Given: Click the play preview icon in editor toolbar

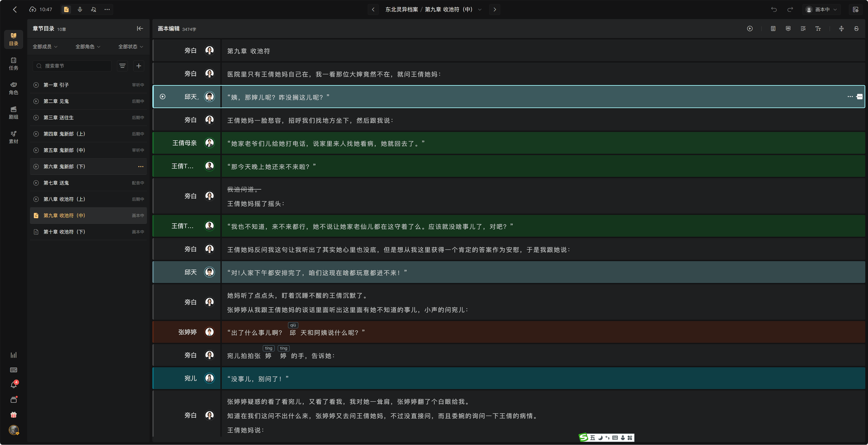Looking at the screenshot, I should click(750, 29).
